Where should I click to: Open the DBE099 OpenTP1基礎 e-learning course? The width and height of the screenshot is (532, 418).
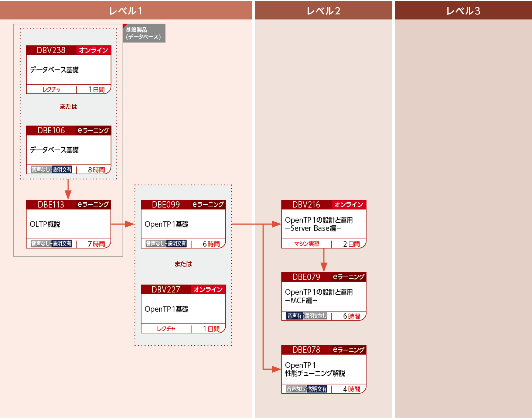(x=183, y=224)
